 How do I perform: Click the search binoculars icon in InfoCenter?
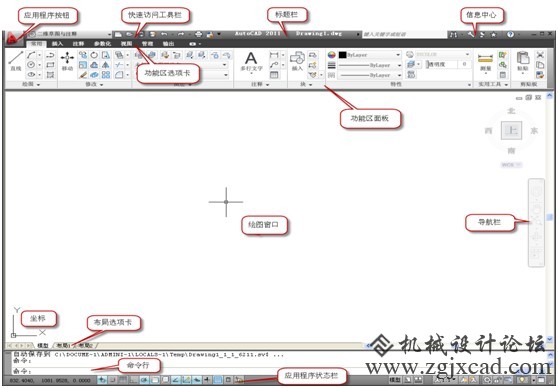tap(453, 34)
